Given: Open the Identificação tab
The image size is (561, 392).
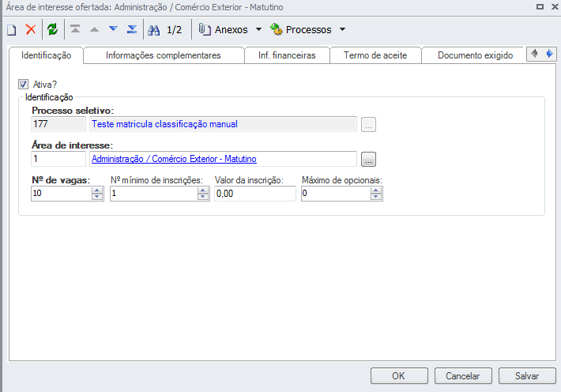Looking at the screenshot, I should [x=46, y=55].
